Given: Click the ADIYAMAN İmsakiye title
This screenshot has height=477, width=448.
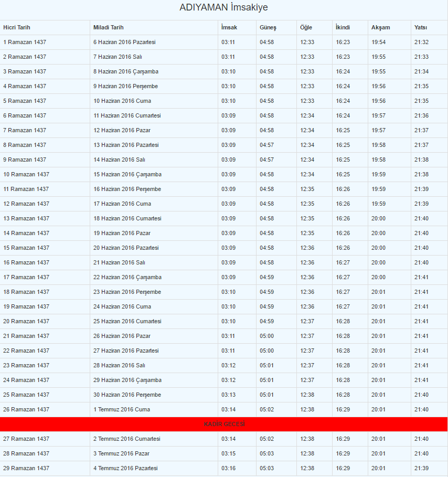Looking at the screenshot, I should click(x=223, y=7).
